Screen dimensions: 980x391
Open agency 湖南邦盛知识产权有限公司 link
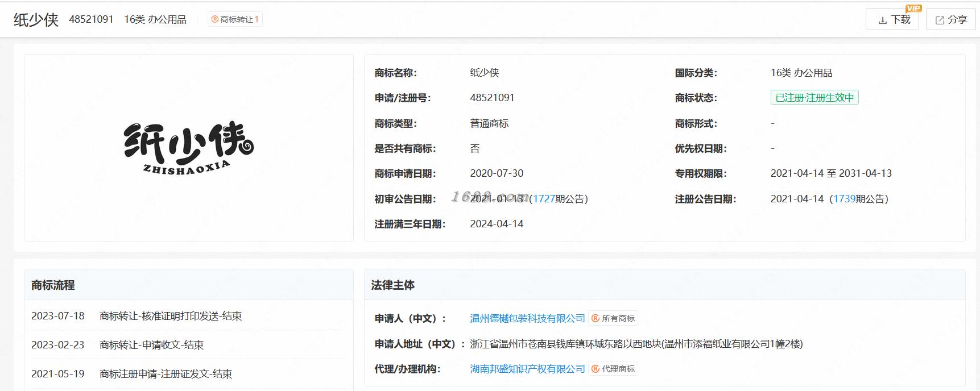click(527, 369)
